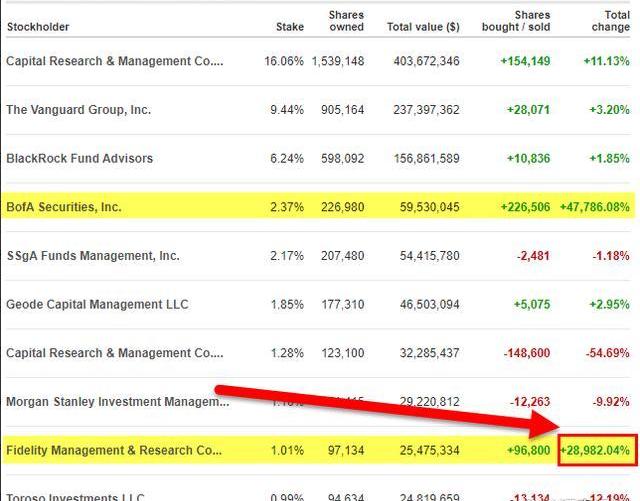Click the +226,506 shares bought value
The image size is (640, 501).
[525, 207]
